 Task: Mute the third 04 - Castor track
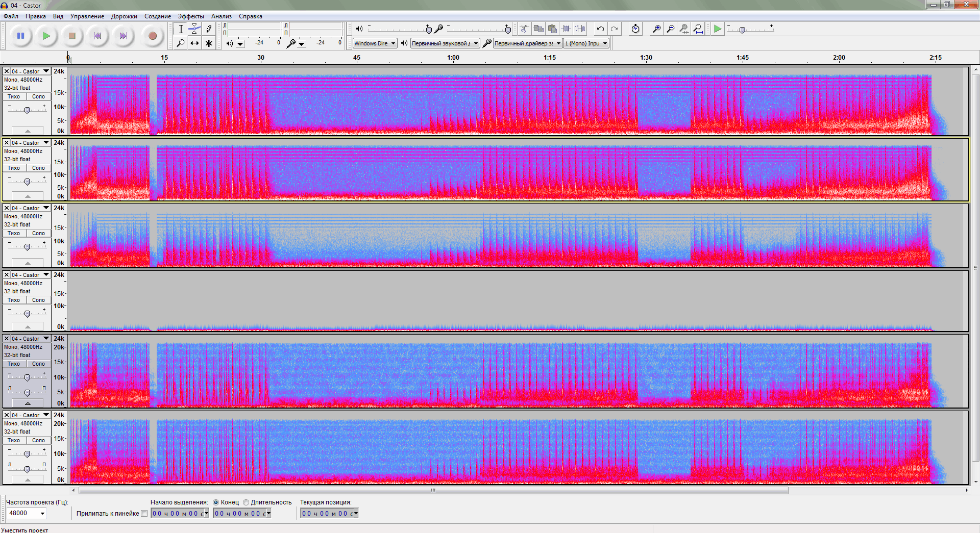pos(14,233)
